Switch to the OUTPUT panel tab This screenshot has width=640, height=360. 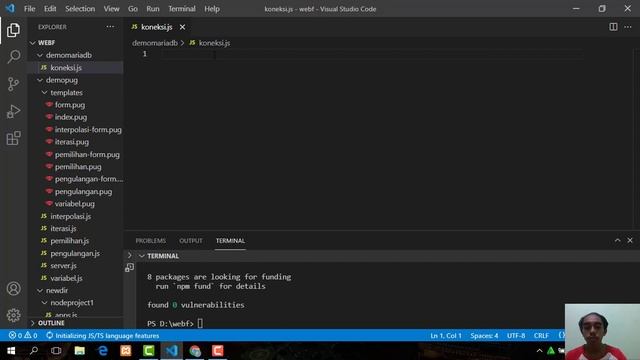[191, 241]
